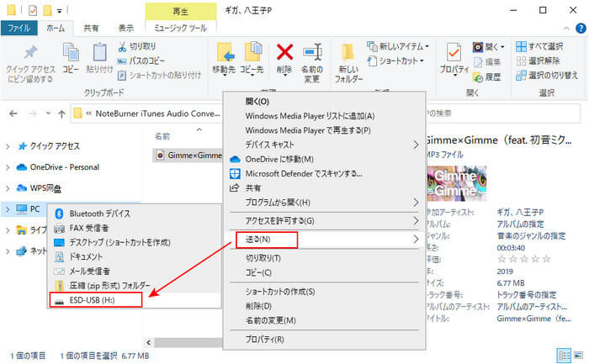Click 編集 (Edit) in ribbon
The image size is (589, 364).
tap(487, 62)
